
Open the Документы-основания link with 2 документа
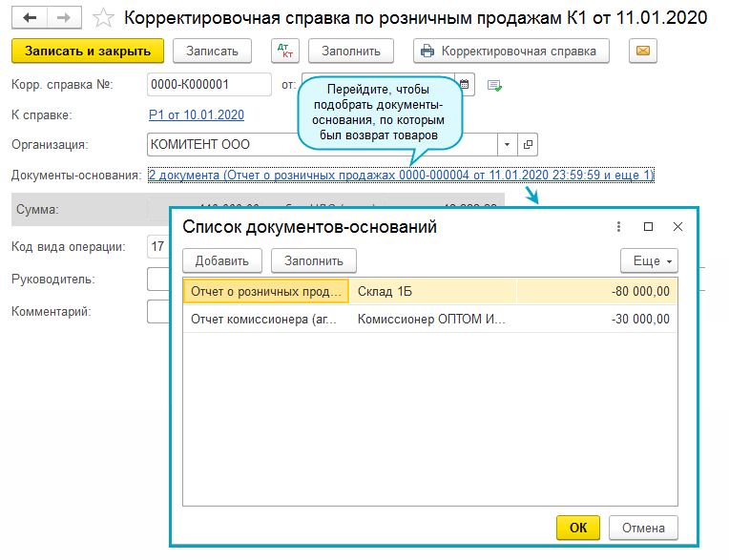coord(401,176)
